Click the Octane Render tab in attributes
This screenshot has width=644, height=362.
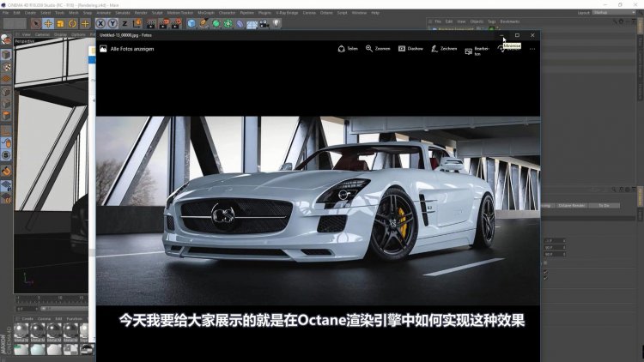coord(571,205)
